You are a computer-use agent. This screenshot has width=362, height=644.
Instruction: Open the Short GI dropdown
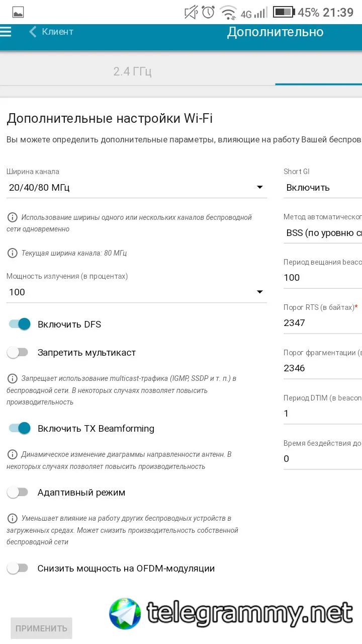coord(323,188)
